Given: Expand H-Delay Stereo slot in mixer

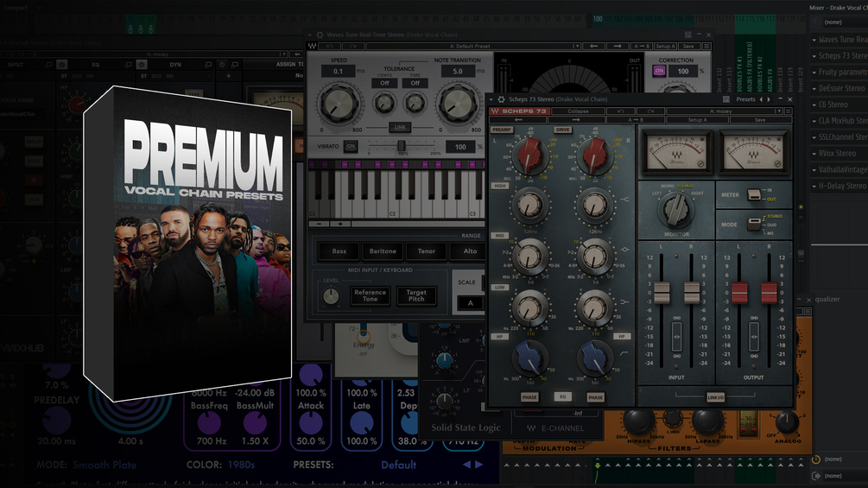Looking at the screenshot, I should point(814,186).
